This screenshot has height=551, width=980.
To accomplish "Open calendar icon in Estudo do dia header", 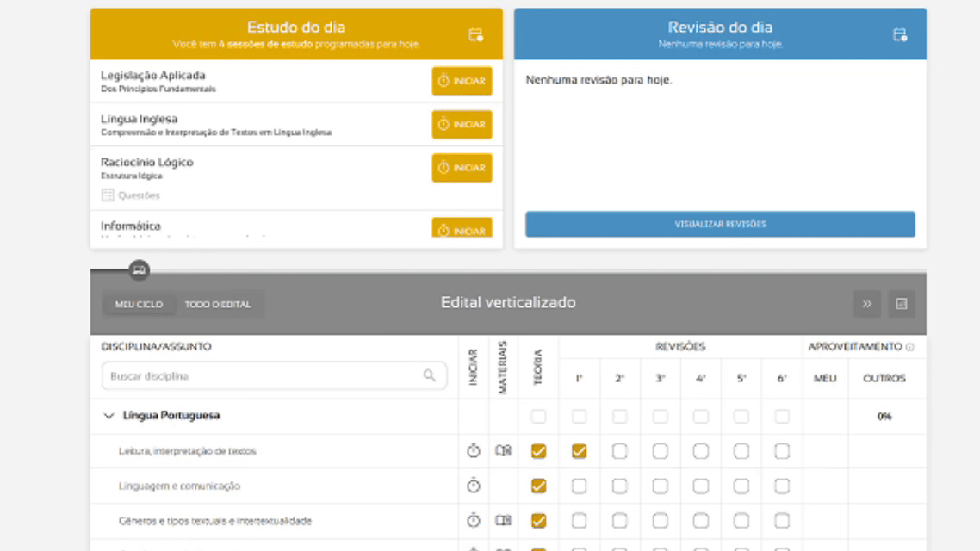I will pyautogui.click(x=475, y=34).
